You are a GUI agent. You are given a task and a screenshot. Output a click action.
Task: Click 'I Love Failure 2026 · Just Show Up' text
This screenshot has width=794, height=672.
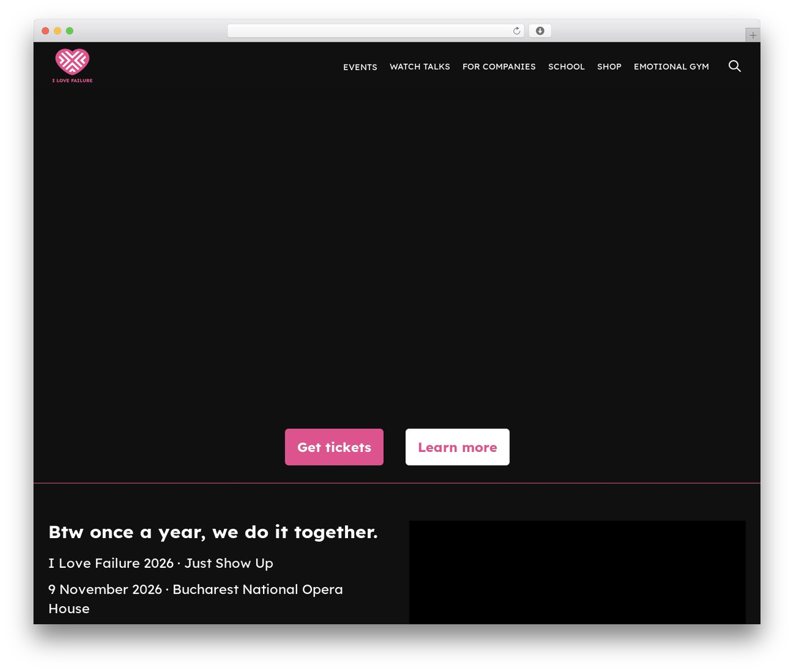[161, 563]
